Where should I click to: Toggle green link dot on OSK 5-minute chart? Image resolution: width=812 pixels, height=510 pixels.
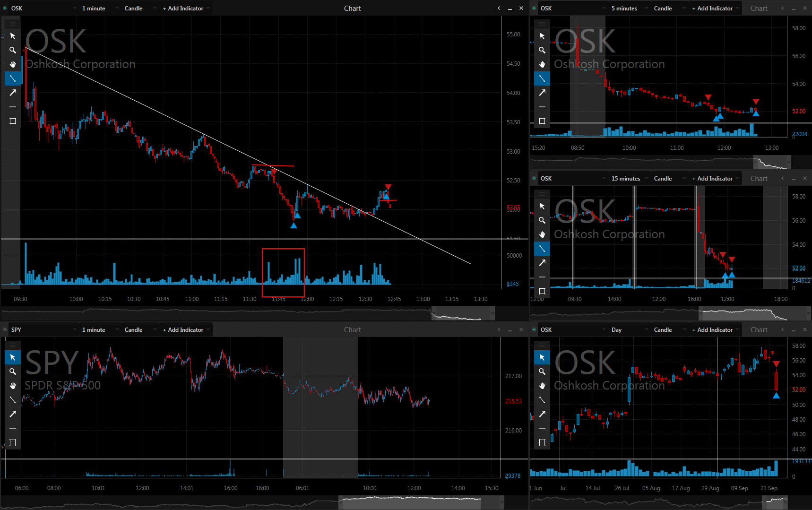pyautogui.click(x=534, y=8)
